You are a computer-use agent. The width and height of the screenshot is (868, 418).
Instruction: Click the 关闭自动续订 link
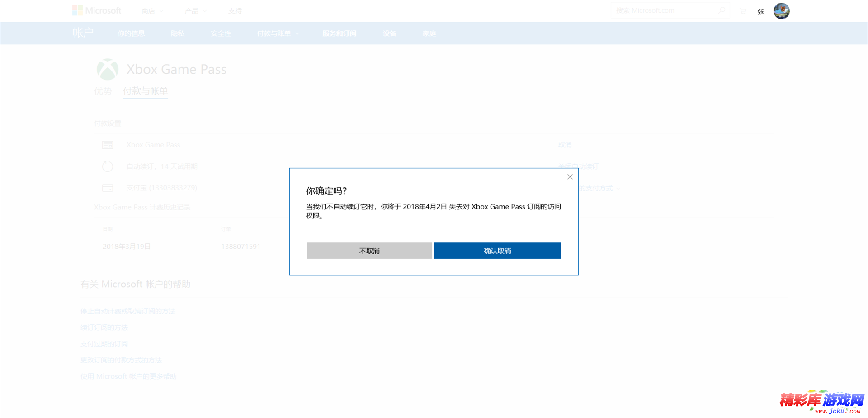(578, 166)
